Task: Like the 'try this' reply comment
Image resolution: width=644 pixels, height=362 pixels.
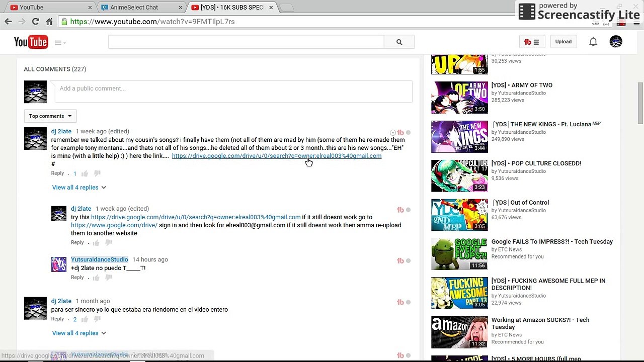Action: pos(96,243)
